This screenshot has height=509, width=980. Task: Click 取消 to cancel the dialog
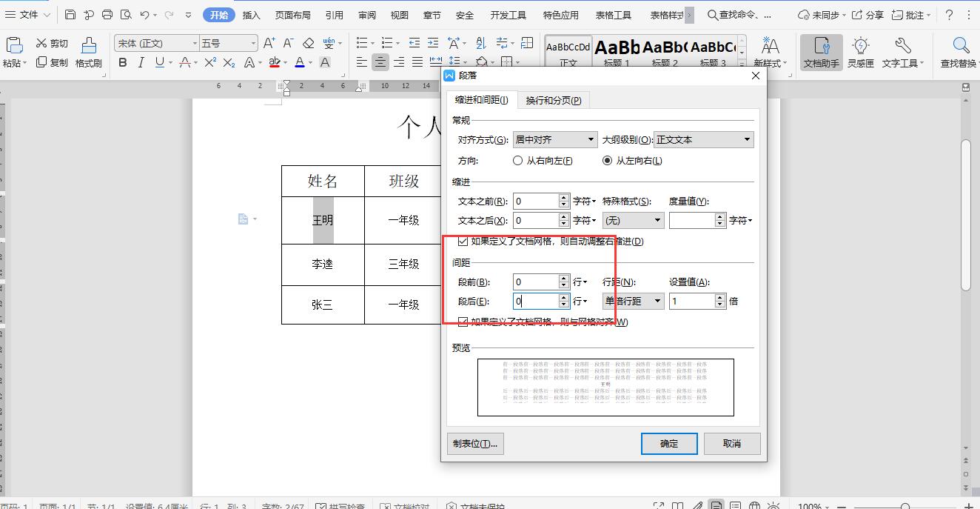click(732, 443)
